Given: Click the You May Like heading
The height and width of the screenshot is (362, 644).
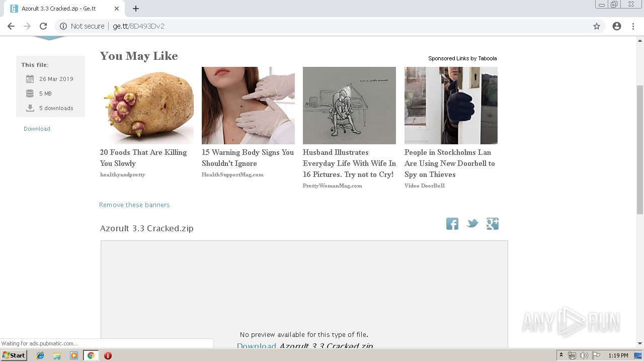Looking at the screenshot, I should click(x=139, y=56).
